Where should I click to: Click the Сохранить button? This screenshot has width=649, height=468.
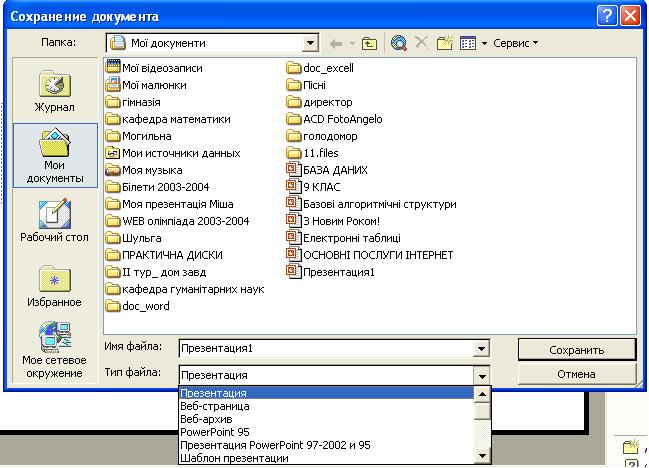[x=577, y=350]
